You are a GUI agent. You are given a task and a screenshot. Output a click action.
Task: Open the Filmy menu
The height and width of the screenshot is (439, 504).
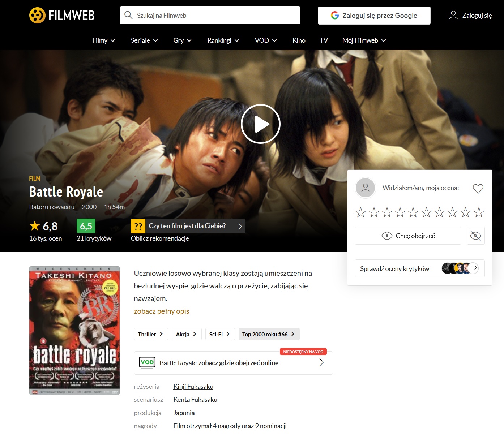103,40
